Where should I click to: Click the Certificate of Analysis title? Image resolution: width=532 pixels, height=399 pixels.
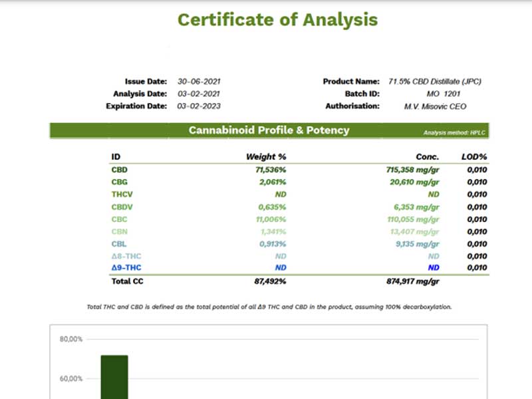coord(277,20)
